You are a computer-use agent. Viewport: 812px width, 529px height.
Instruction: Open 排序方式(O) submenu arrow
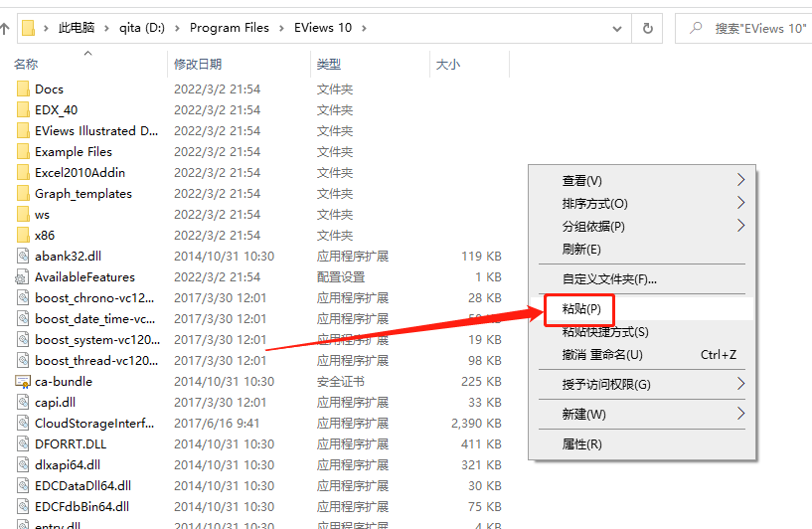[x=741, y=203]
